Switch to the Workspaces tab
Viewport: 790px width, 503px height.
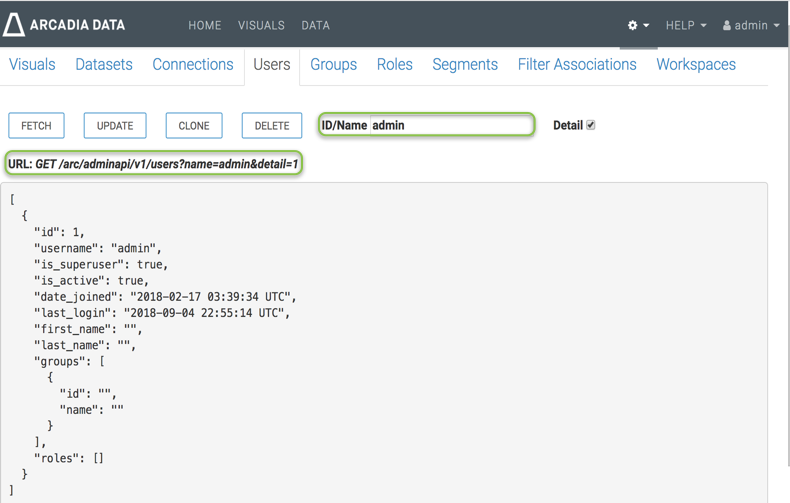pyautogui.click(x=696, y=64)
